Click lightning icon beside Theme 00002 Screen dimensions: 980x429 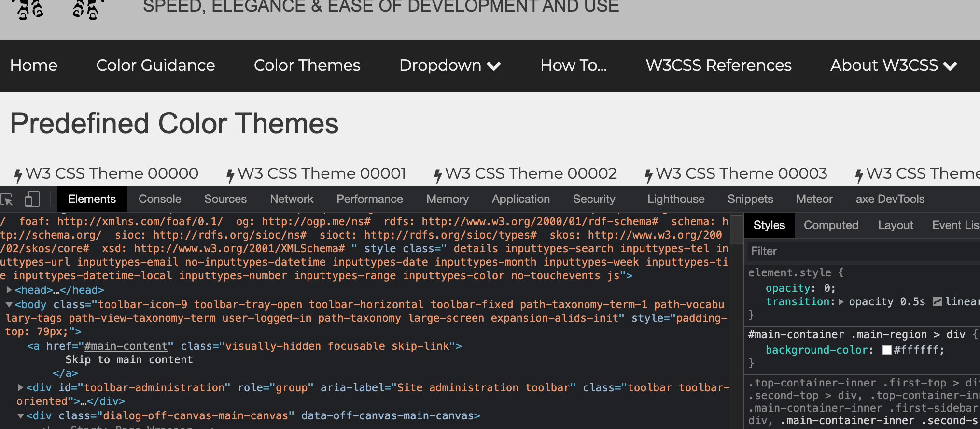click(x=438, y=175)
